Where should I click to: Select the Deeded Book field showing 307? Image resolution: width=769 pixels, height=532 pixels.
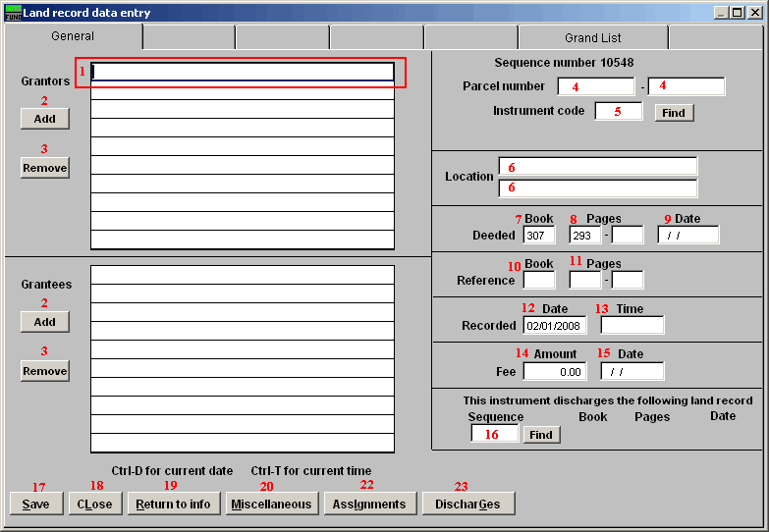coord(539,236)
